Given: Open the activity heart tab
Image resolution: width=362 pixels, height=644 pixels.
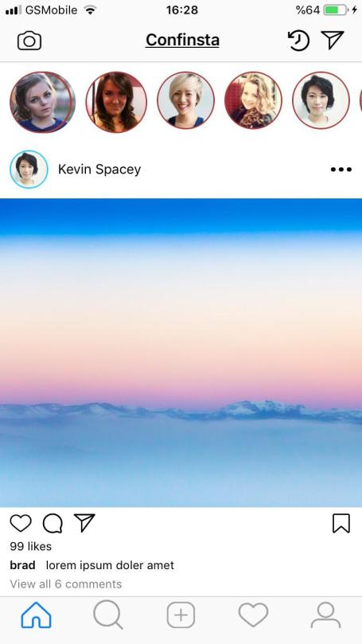Looking at the screenshot, I should (253, 615).
